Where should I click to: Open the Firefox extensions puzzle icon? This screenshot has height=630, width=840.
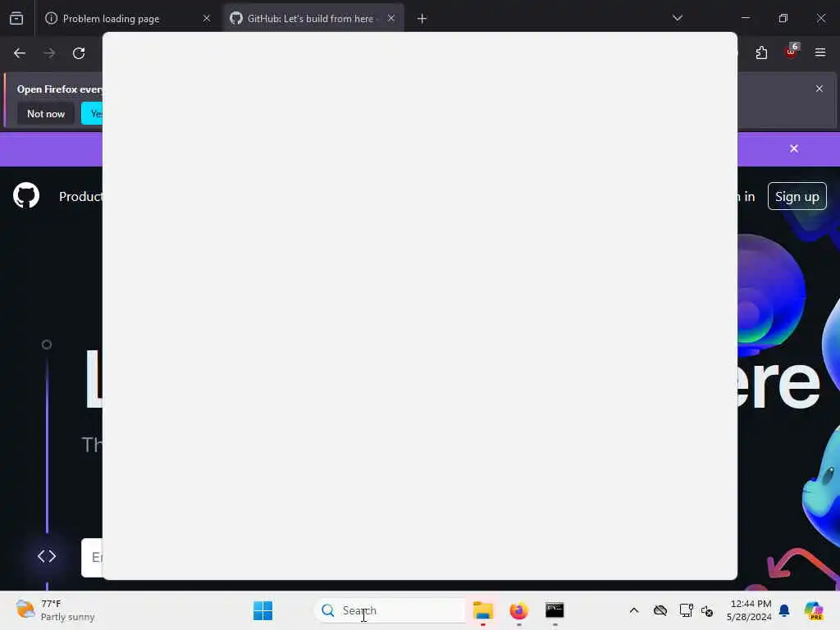pos(761,52)
